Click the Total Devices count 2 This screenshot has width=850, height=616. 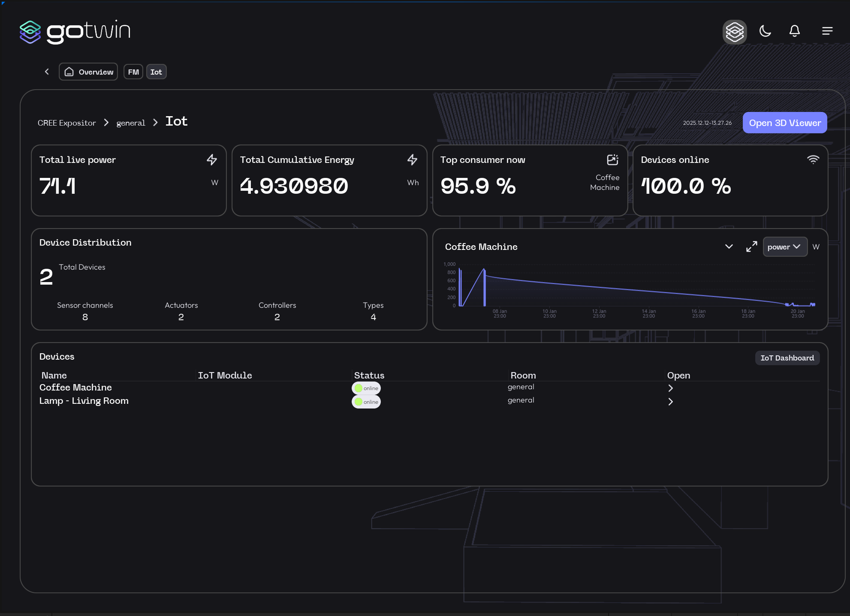coord(46,277)
